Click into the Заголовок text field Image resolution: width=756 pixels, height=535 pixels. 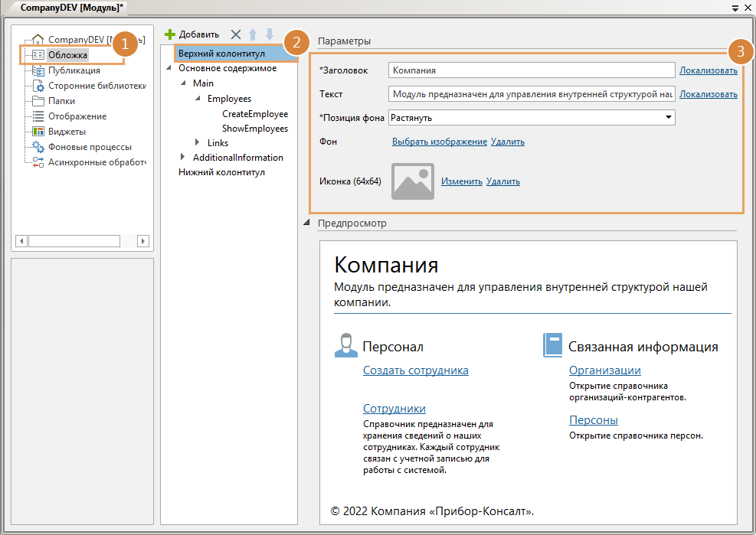pos(531,70)
